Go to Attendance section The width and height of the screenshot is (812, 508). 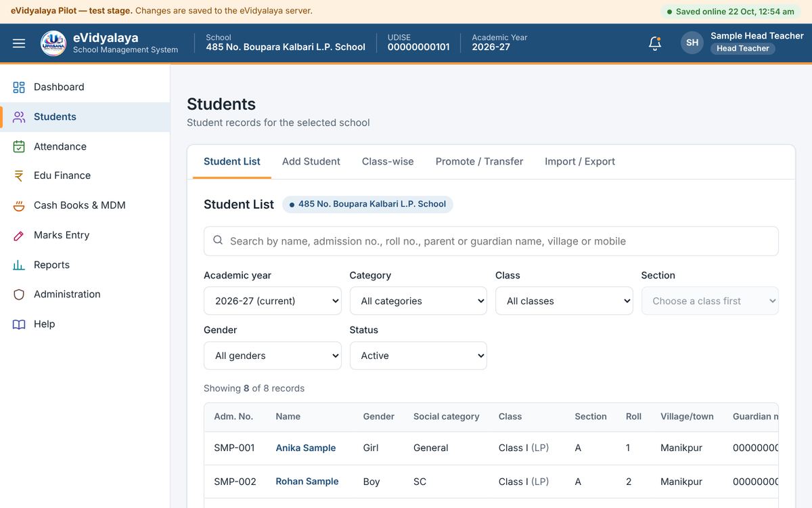coord(85,146)
